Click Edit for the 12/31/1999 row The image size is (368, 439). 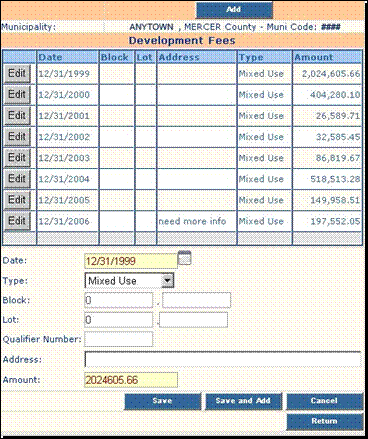click(x=17, y=74)
